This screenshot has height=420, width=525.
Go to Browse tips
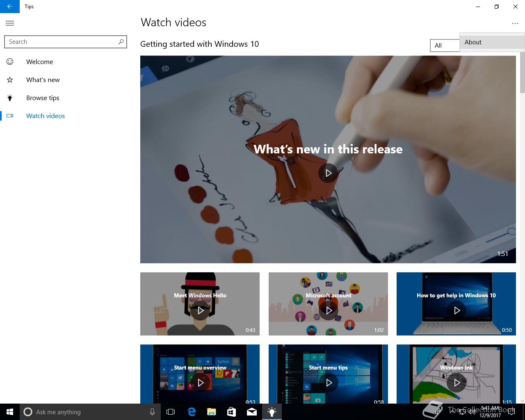[66, 98]
